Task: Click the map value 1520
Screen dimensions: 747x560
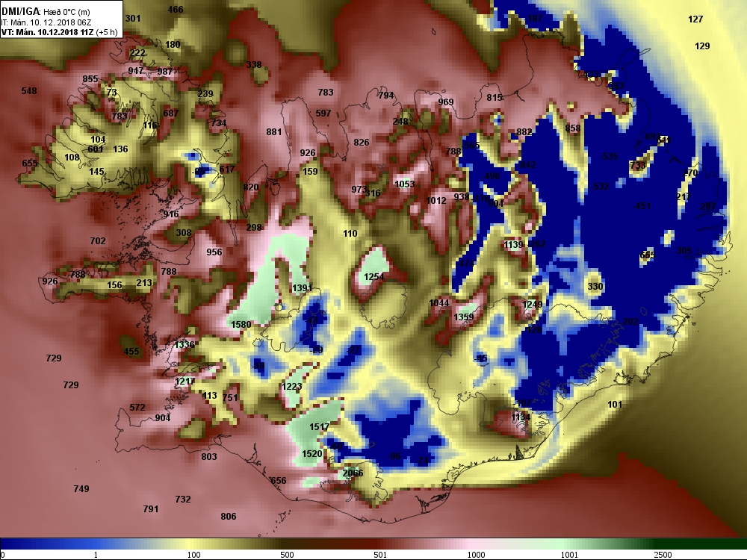Action: [x=312, y=454]
